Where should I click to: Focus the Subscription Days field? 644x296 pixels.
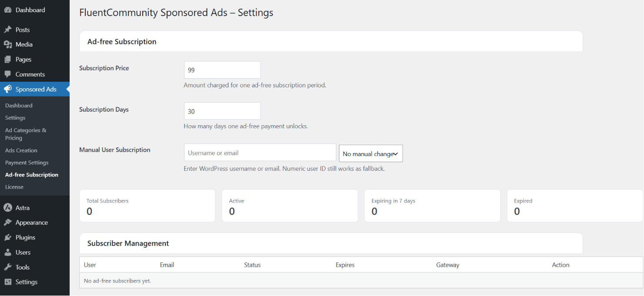pos(222,111)
